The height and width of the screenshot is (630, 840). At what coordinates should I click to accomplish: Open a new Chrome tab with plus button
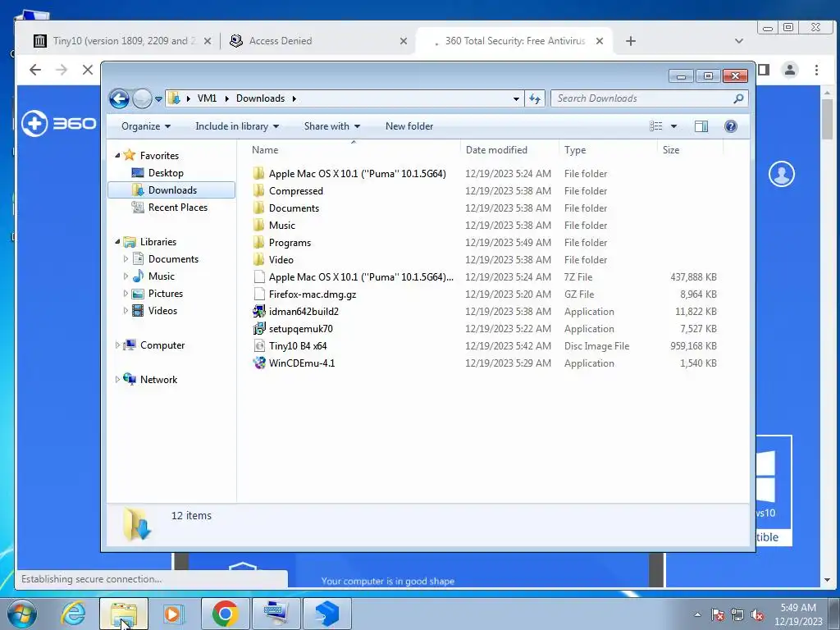631,41
